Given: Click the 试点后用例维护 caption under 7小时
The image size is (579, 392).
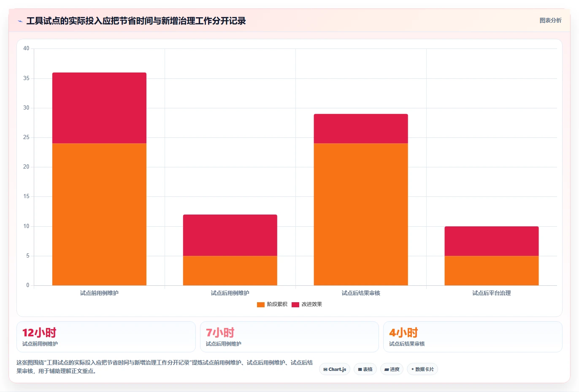Looking at the screenshot, I should (x=224, y=344).
